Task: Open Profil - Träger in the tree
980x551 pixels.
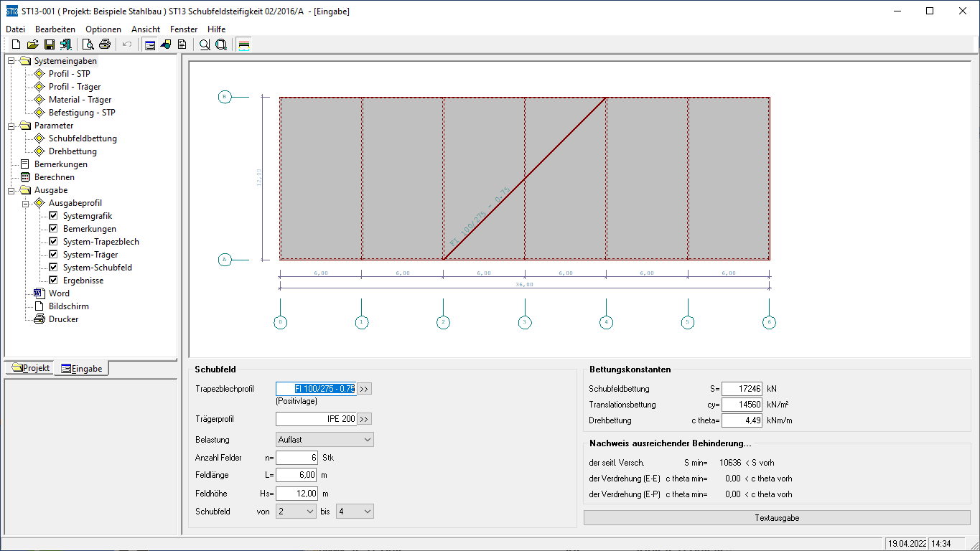Action: click(x=75, y=87)
